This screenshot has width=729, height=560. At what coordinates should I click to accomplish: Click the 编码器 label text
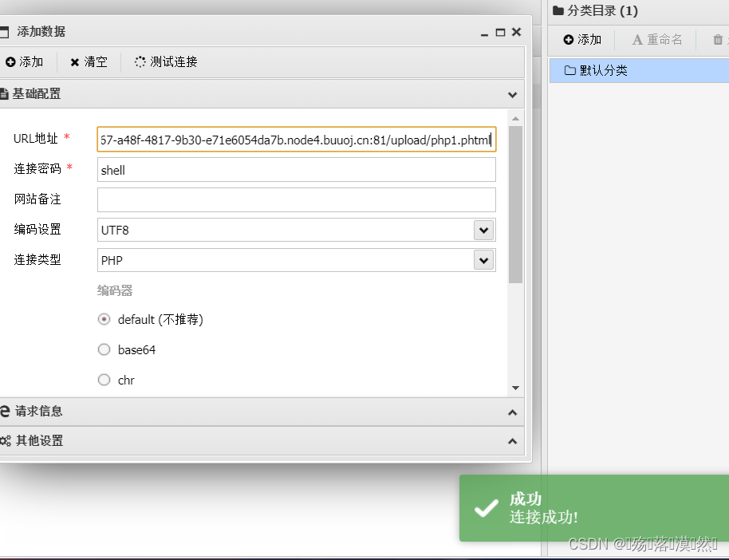115,290
